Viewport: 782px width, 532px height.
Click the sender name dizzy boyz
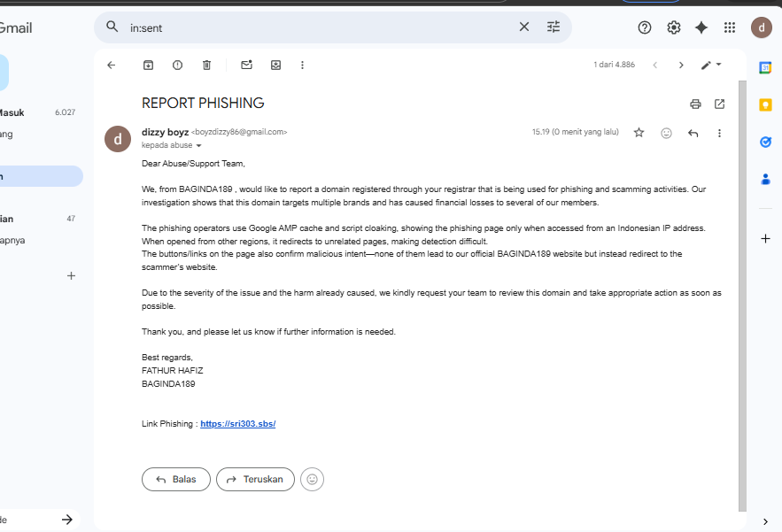[165, 132]
